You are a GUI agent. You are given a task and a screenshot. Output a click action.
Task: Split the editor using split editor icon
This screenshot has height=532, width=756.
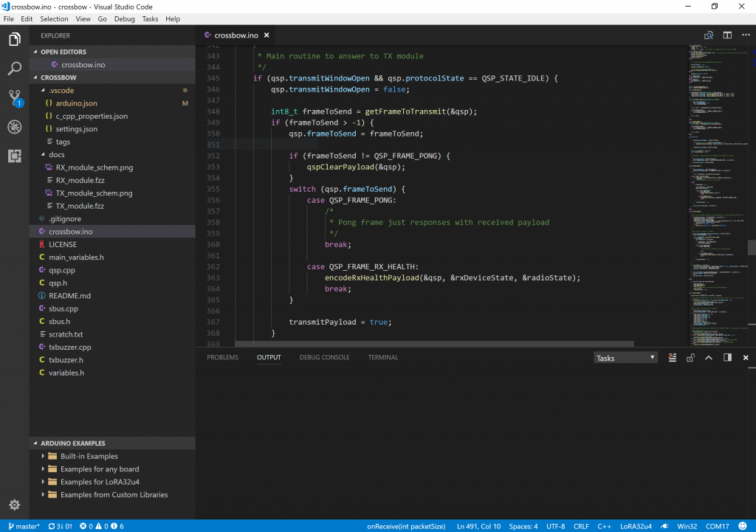(x=727, y=35)
